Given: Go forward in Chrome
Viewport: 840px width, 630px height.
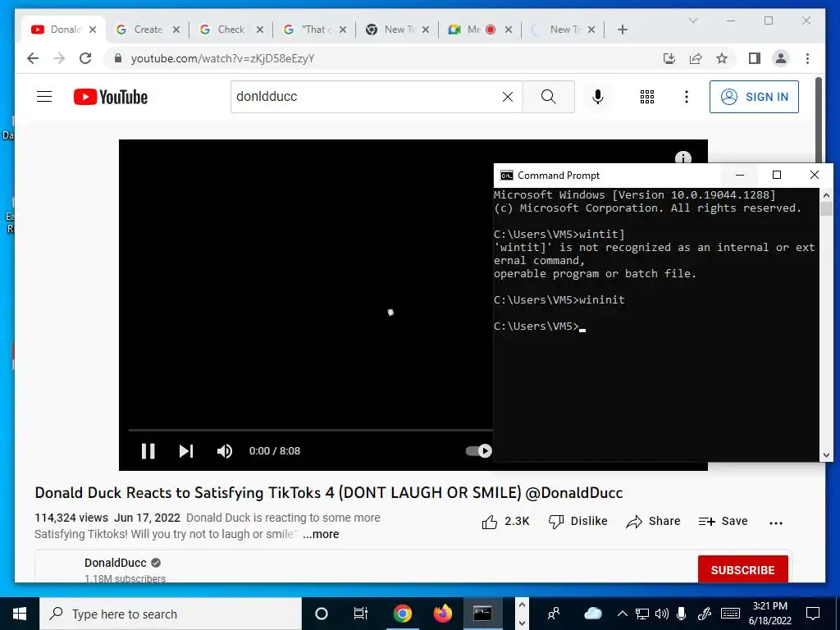Looking at the screenshot, I should [59, 58].
